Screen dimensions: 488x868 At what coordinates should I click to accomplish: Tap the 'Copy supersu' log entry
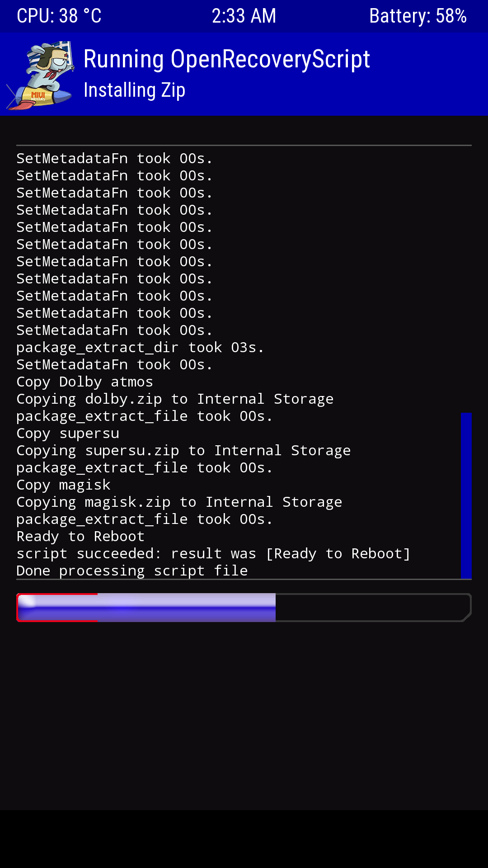[68, 433]
